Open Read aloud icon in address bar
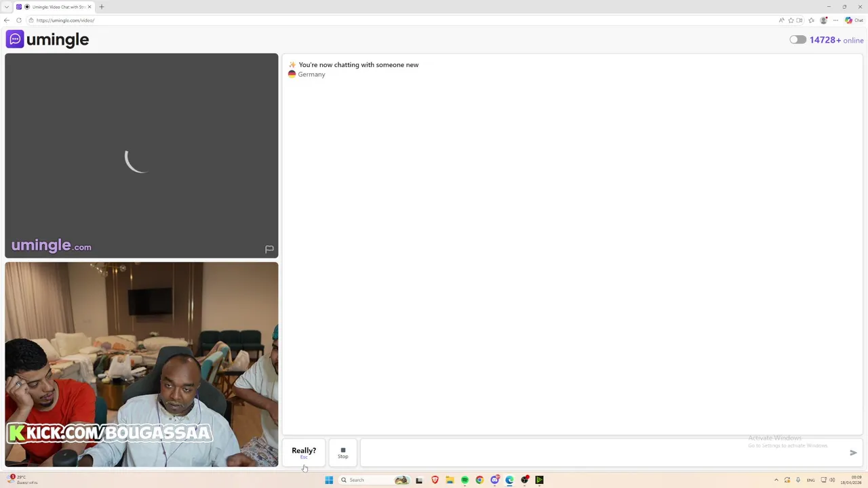Viewport: 868px width, 488px height. click(782, 20)
